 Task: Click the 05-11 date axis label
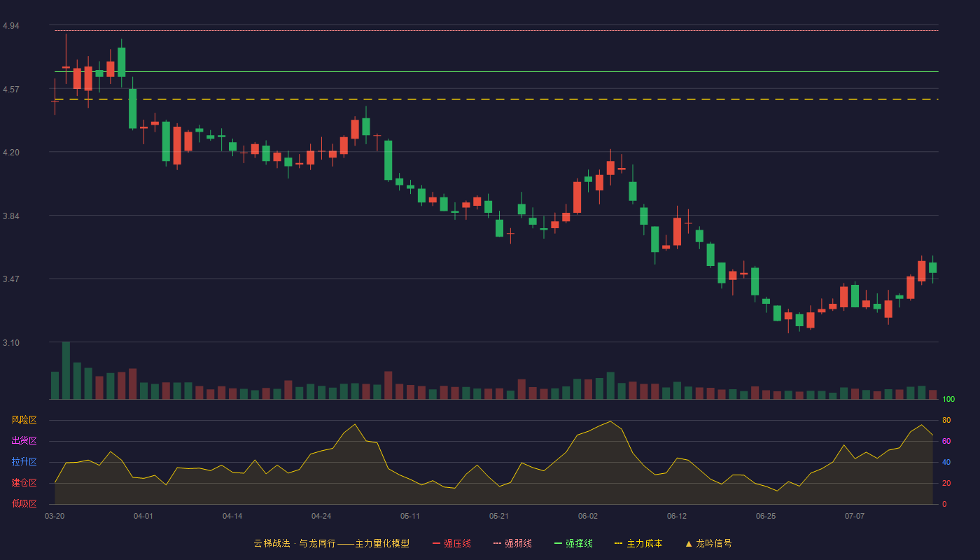pyautogui.click(x=410, y=516)
